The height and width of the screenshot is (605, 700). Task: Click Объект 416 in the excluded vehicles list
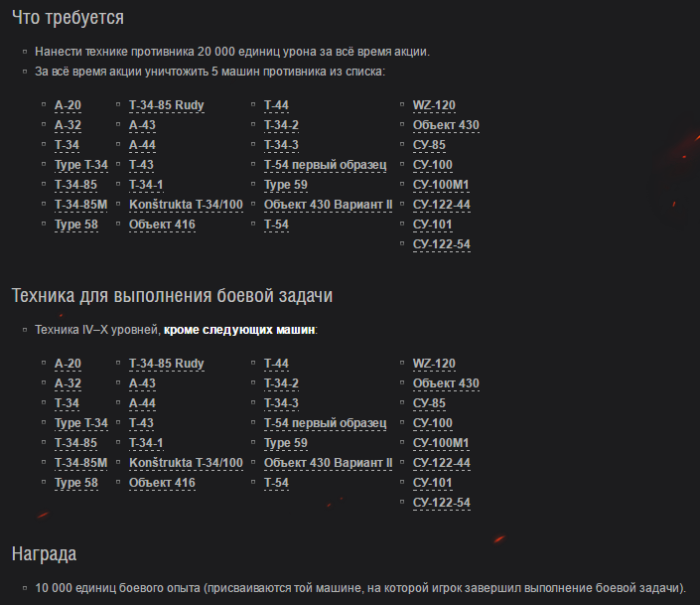(162, 483)
